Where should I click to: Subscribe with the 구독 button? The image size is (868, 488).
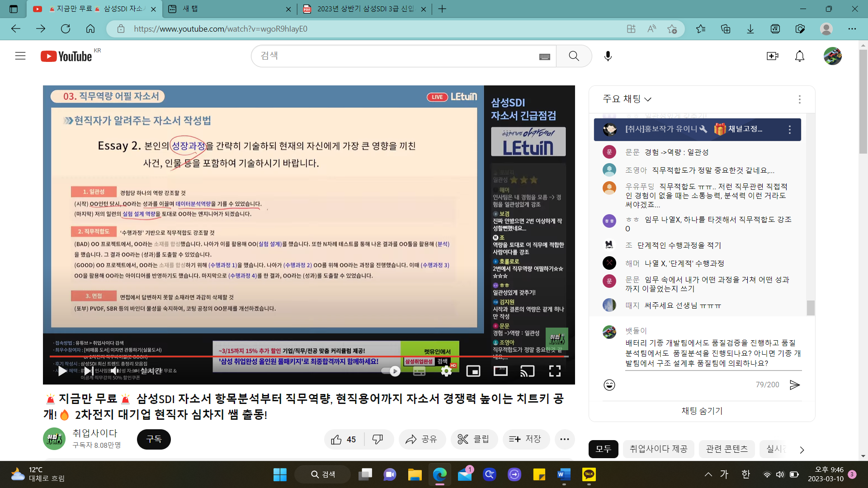tap(154, 439)
